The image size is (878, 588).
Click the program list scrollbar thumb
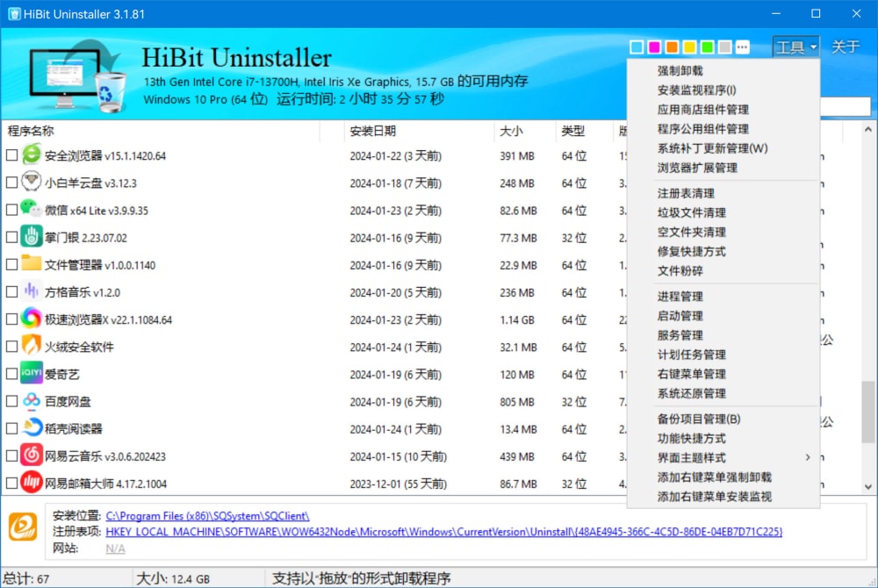click(x=868, y=412)
